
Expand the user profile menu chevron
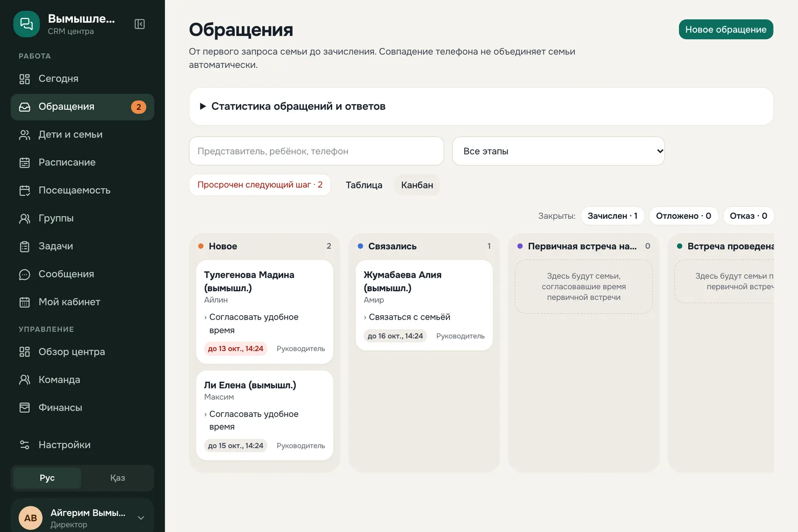pos(141,518)
